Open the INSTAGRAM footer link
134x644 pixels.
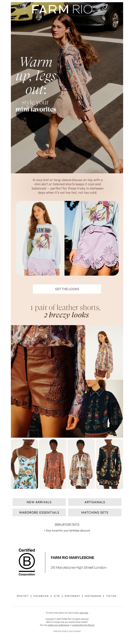tap(93, 596)
